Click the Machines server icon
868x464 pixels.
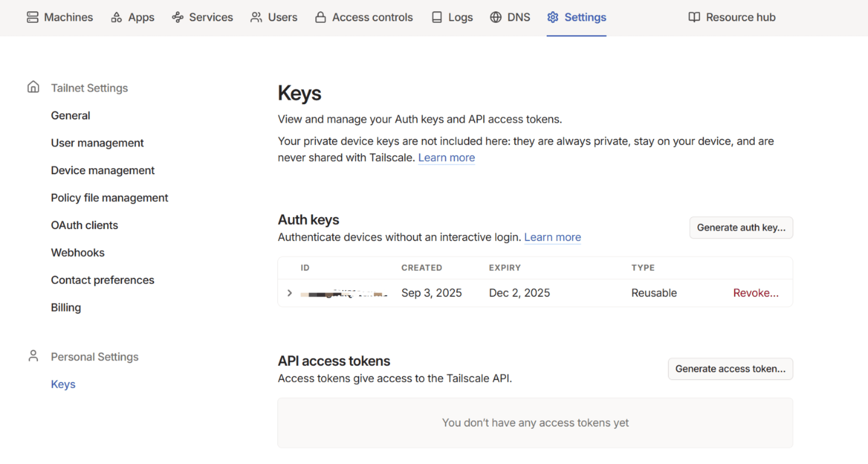point(32,17)
